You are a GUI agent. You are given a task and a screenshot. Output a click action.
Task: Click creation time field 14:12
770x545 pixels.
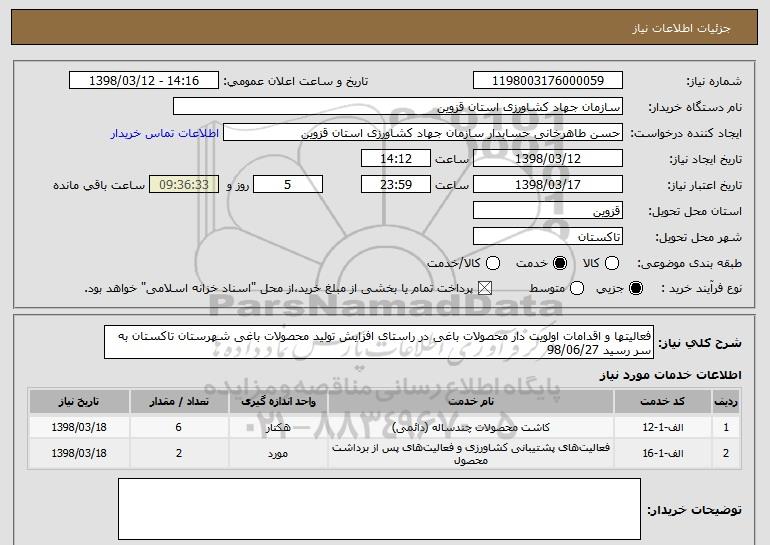(396, 159)
